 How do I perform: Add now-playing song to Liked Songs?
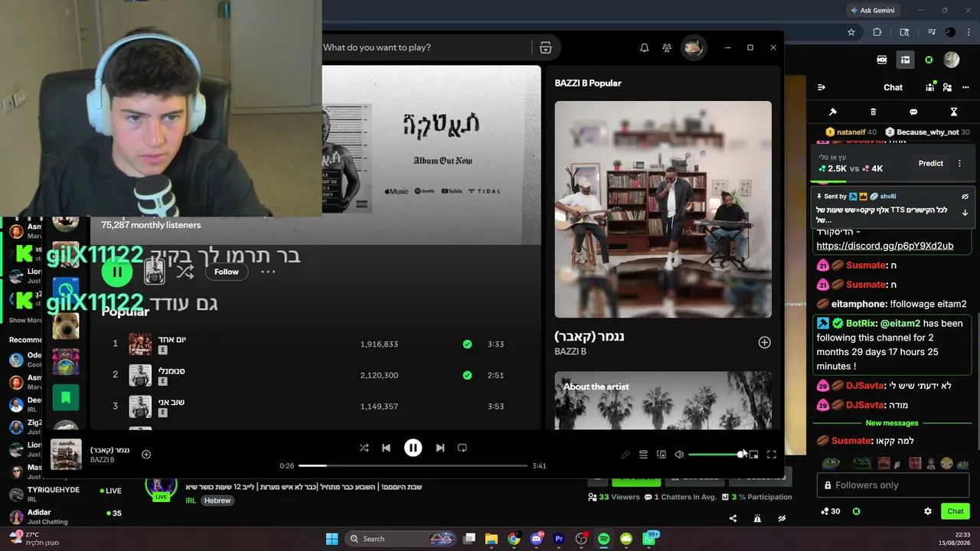[146, 454]
